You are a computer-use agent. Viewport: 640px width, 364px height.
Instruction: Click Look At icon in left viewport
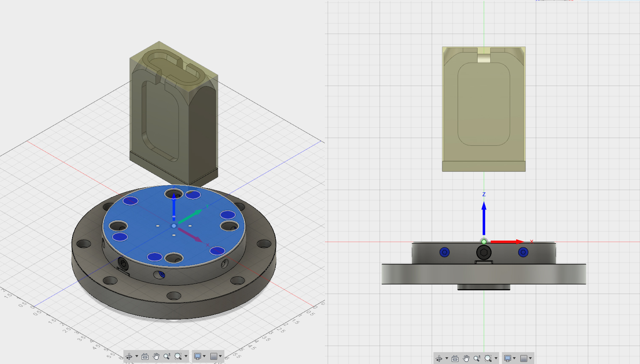(145, 356)
